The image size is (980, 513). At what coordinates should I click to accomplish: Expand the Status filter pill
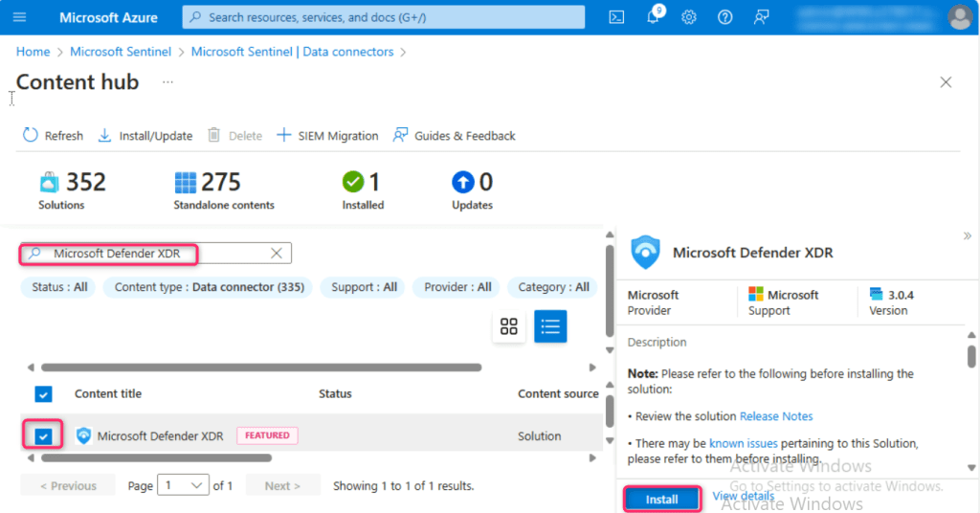[59, 287]
